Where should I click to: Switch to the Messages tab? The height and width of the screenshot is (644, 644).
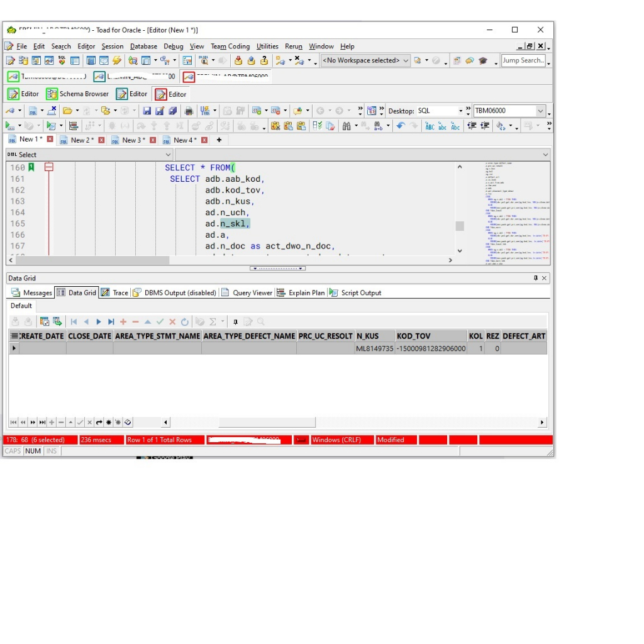click(32, 293)
